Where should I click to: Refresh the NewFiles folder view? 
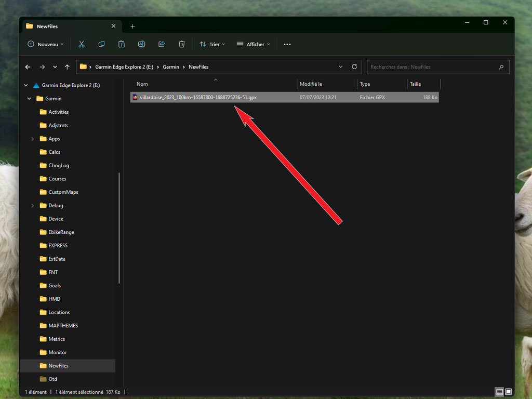tap(354, 66)
